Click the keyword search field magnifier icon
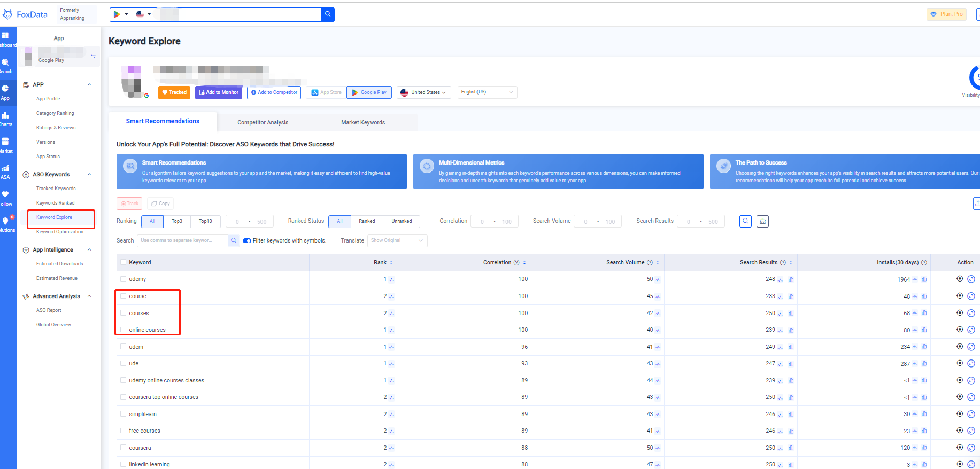The height and width of the screenshot is (469, 980). 234,240
